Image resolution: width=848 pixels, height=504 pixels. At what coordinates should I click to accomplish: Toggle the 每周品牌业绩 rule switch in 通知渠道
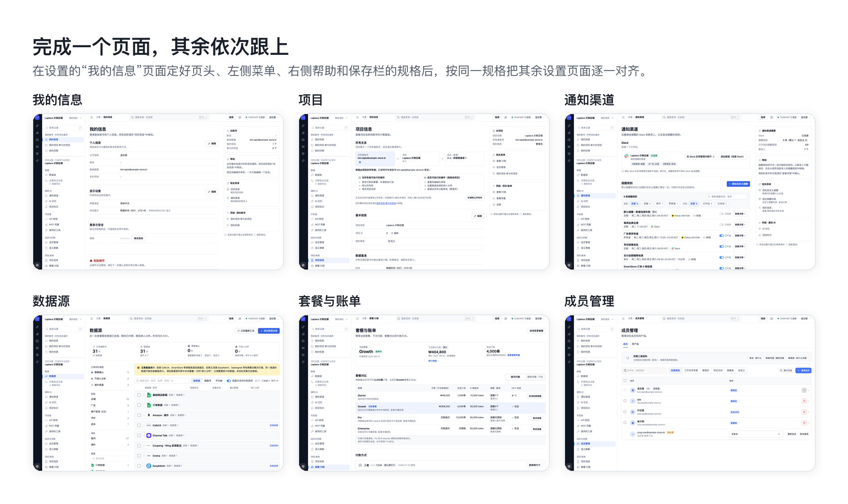[721, 225]
